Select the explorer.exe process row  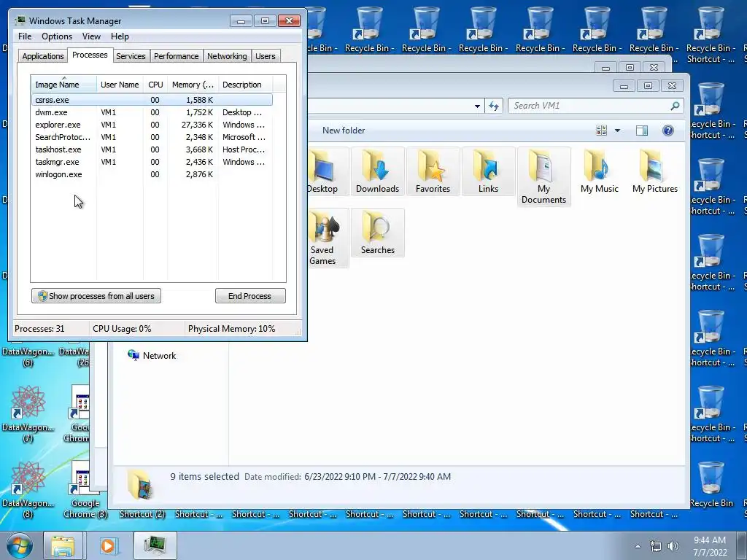152,125
